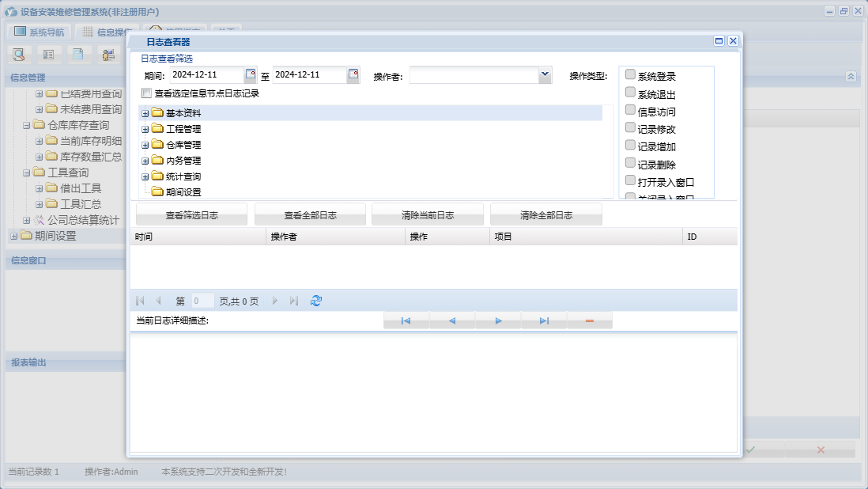The width and height of the screenshot is (868, 489).
Task: Click the green checkmark confirm icon
Action: pos(750,449)
